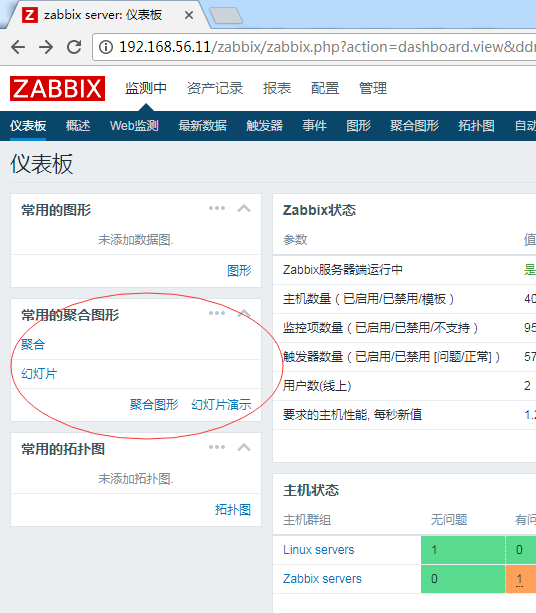Click the '无问题' column header
536x613 pixels.
pos(449,520)
